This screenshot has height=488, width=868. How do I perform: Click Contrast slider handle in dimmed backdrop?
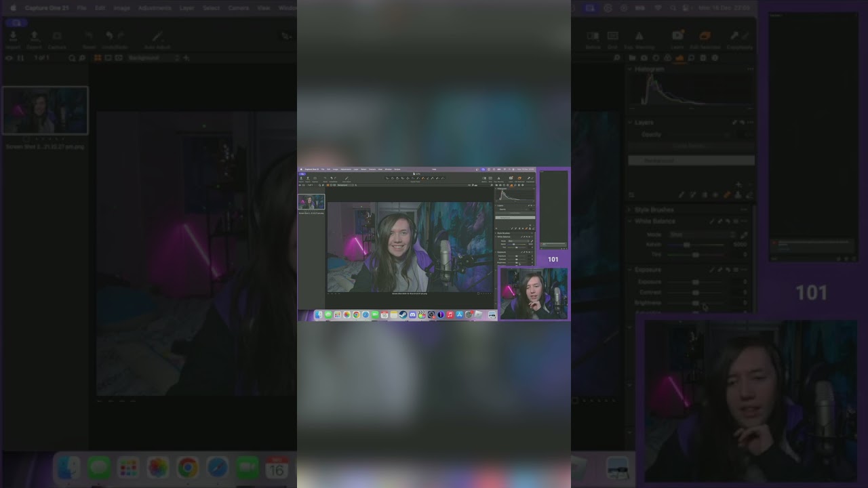696,292
